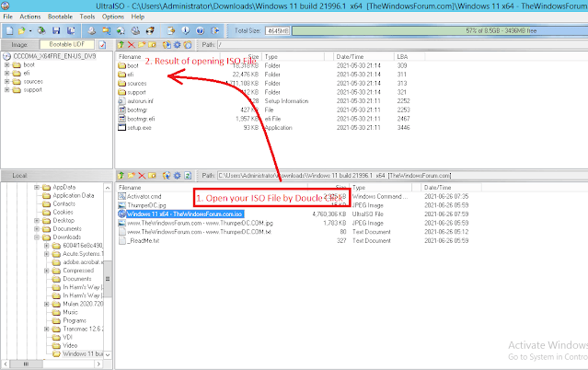Expand the efi folder in image tree
The image size is (588, 370).
pyautogui.click(x=6, y=73)
